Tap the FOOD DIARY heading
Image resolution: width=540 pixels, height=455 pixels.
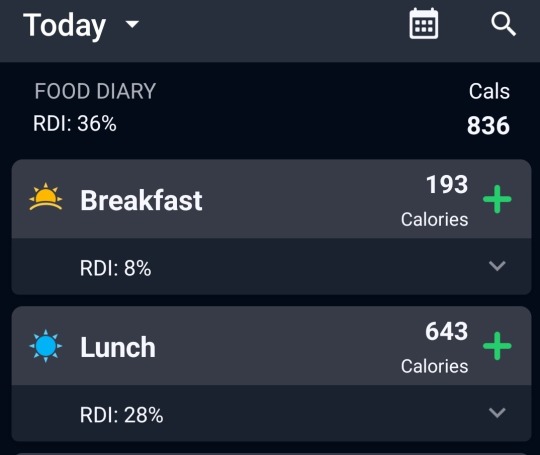[x=95, y=91]
